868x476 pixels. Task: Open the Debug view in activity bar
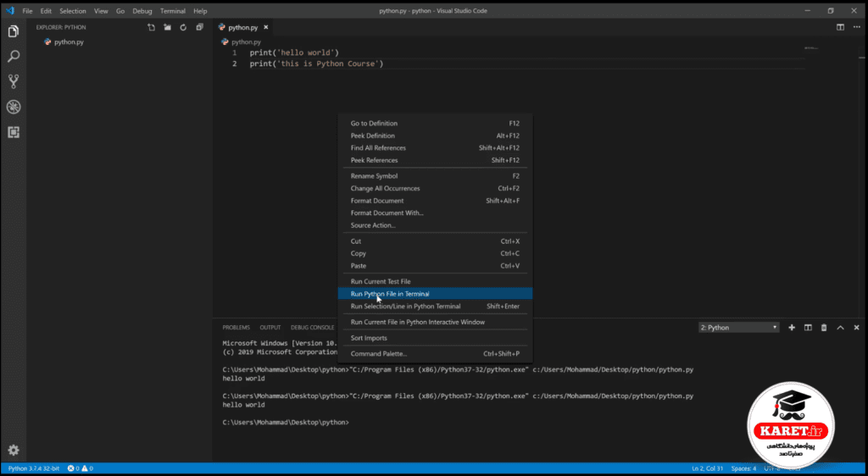(x=14, y=107)
